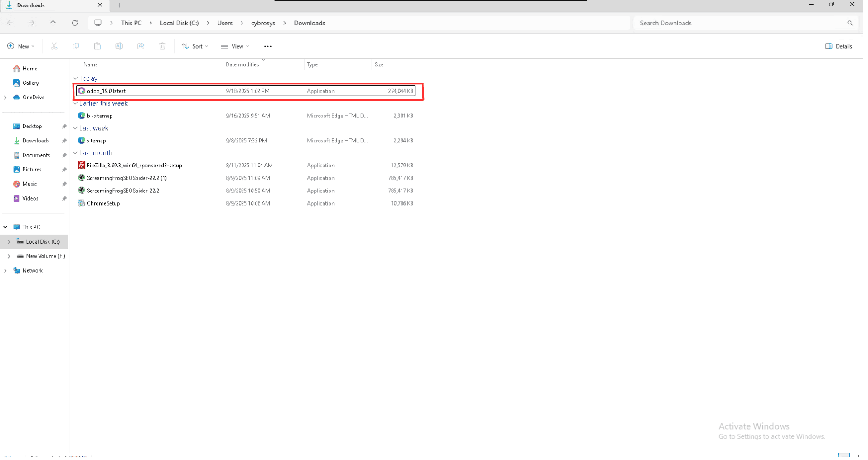
Task: Sort by the Size column header
Action: [381, 65]
